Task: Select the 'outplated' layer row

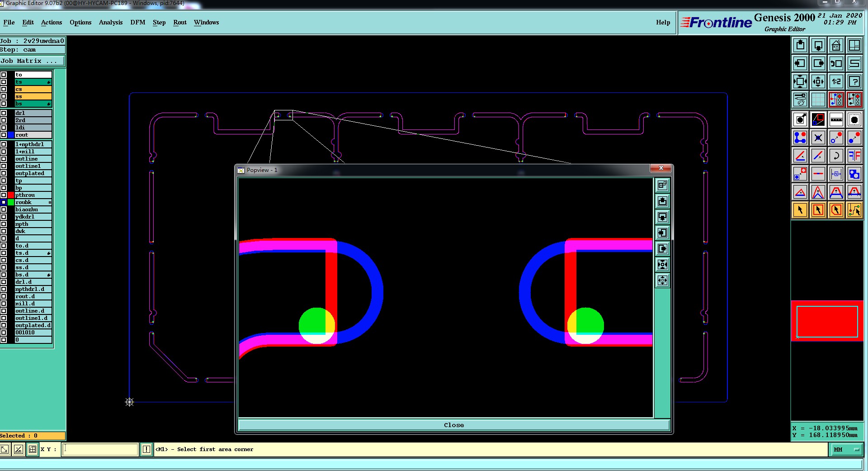Action: 33,173
